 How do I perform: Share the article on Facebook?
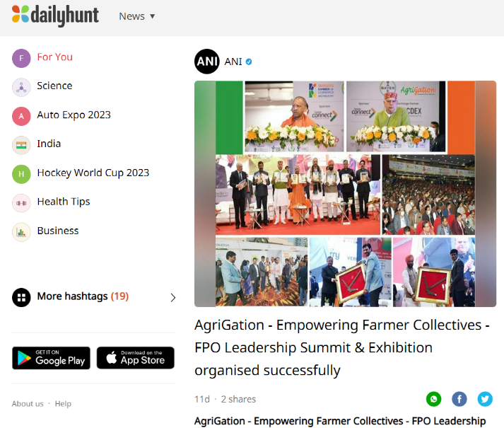tap(459, 399)
